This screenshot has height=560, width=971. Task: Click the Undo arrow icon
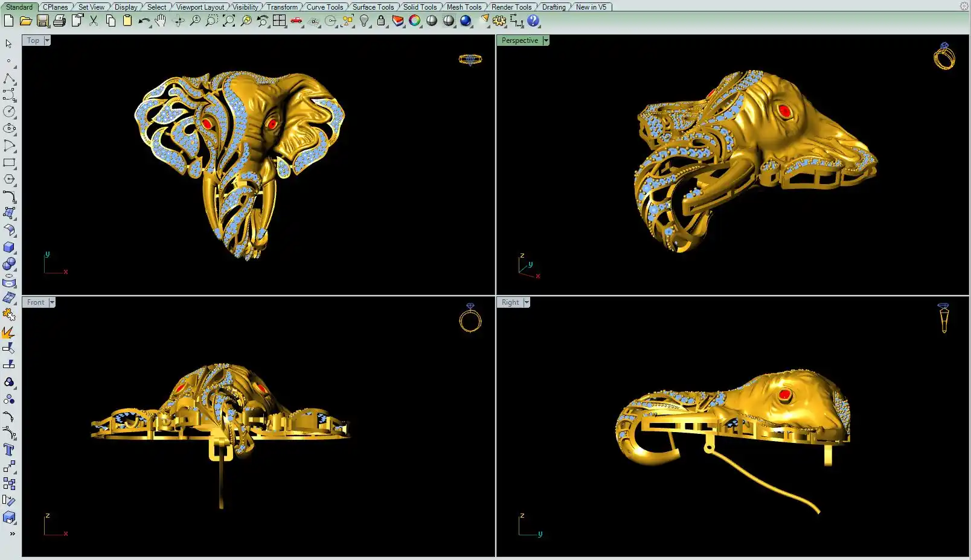click(x=143, y=21)
